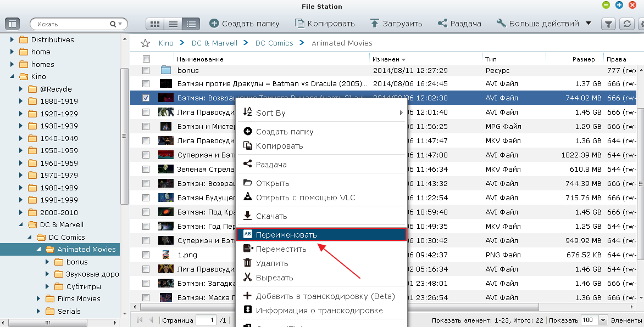The image size is (644, 327).
Task: Navigate to DC & Marvell breadcrumb
Action: click(x=214, y=43)
